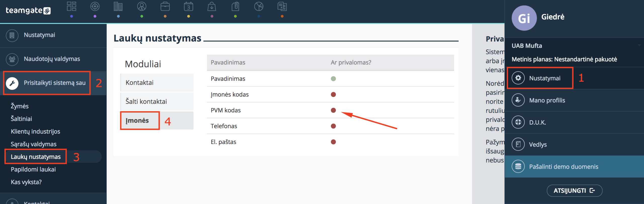644x204 pixels.
Task: Click the Įmonės kodas row label
Action: (x=230, y=95)
